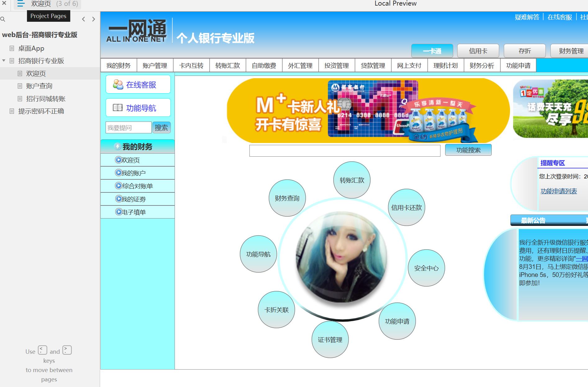
Task: Click the 证书管理 circle button
Action: (x=330, y=339)
